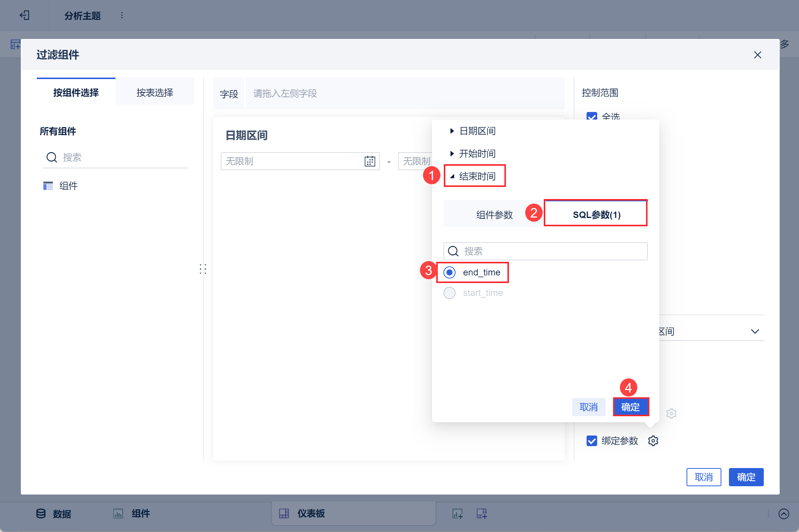
Task: Switch to 按表选择 tab
Action: click(x=154, y=92)
